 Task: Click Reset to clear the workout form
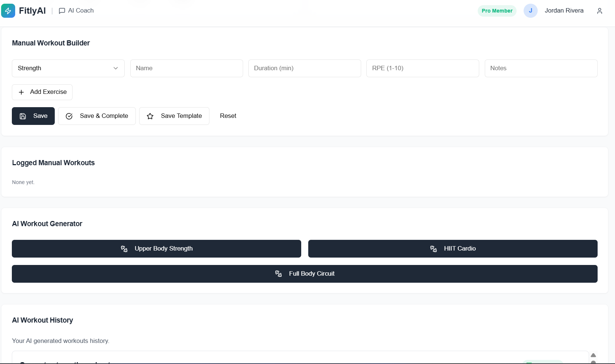pyautogui.click(x=228, y=116)
